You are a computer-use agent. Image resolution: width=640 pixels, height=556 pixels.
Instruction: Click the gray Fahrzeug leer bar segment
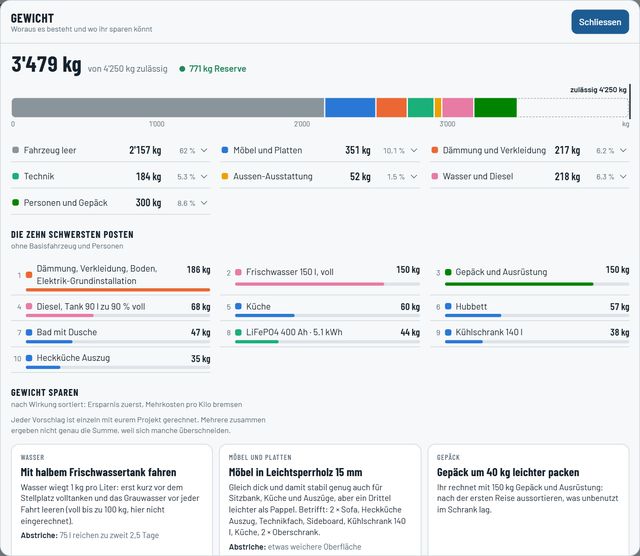168,107
